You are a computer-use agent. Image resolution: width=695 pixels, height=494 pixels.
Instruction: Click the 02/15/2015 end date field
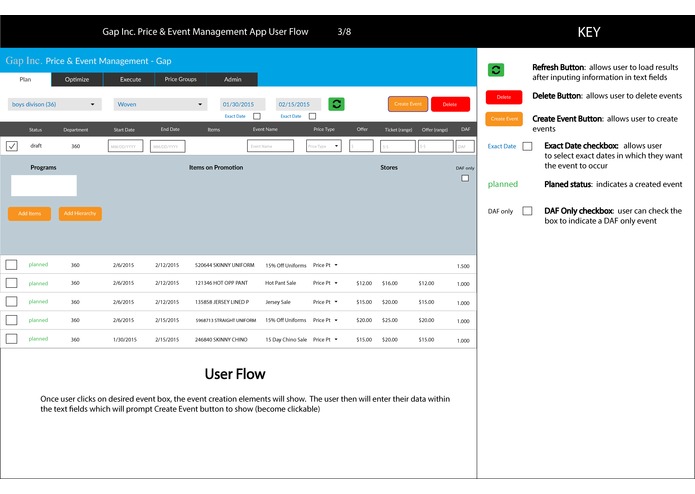pyautogui.click(x=298, y=105)
